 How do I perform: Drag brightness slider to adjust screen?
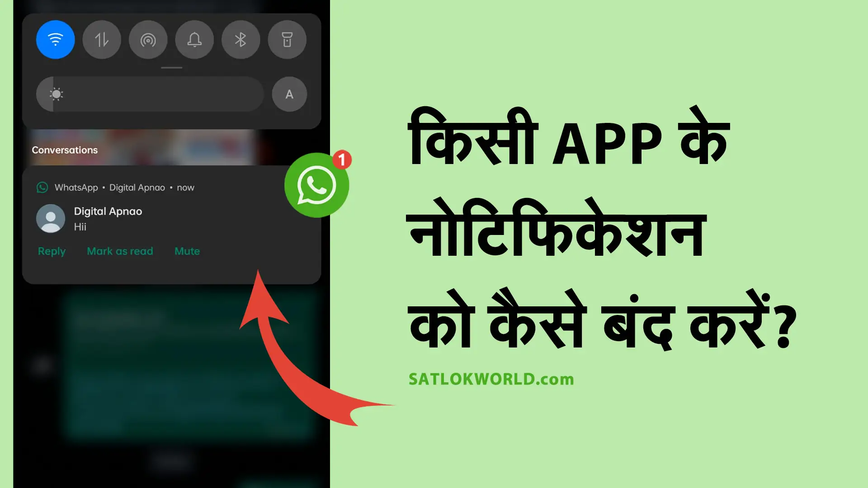[x=57, y=94]
